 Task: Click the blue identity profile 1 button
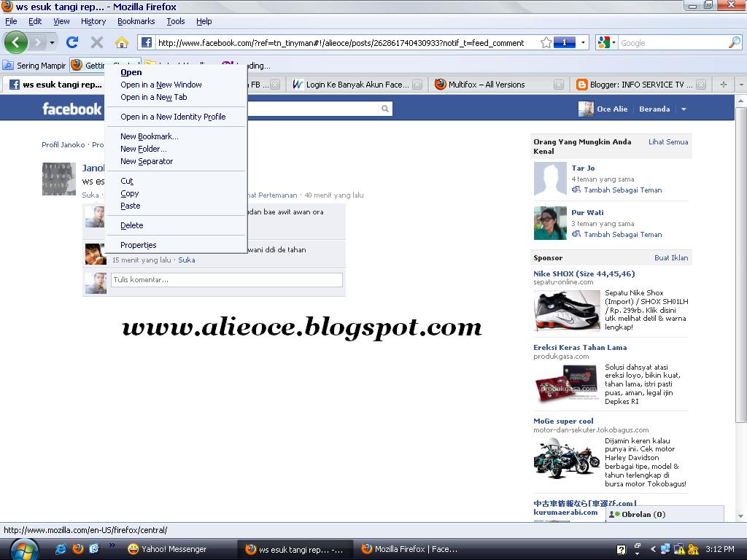[x=565, y=43]
